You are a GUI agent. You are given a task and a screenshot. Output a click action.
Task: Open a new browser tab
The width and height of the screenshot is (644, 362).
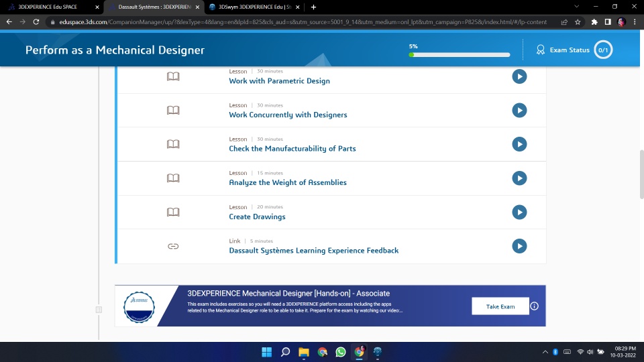click(313, 7)
